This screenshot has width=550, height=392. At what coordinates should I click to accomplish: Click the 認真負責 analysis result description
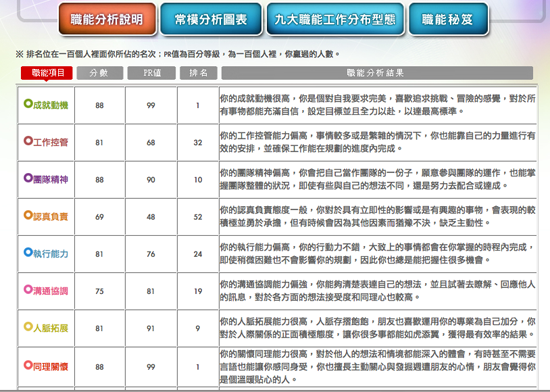(x=377, y=216)
